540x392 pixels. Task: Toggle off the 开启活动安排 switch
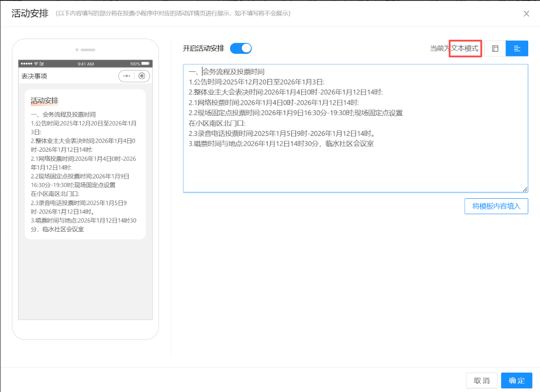click(x=240, y=48)
